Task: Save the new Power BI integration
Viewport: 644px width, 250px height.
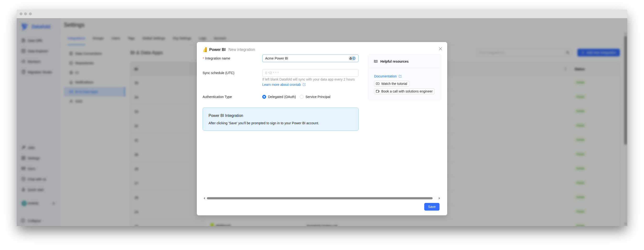Action: tap(431, 207)
